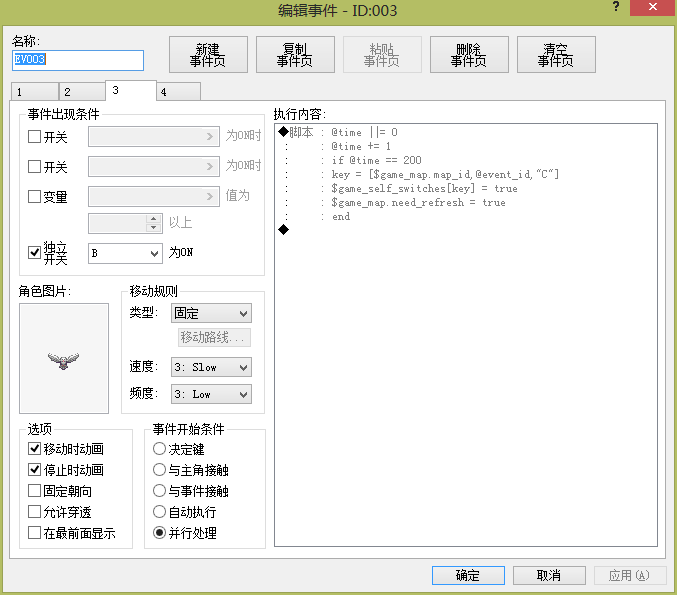The width and height of the screenshot is (677, 595).
Task: Click the script line '$game_map.need_refresh = true'
Action: pyautogui.click(x=418, y=203)
